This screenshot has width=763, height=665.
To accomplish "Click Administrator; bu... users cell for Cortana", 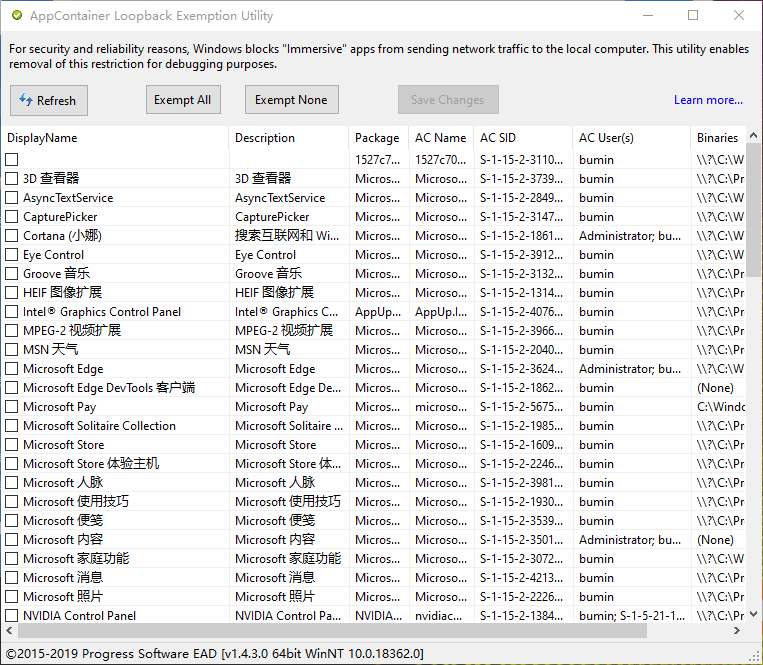I will (630, 236).
